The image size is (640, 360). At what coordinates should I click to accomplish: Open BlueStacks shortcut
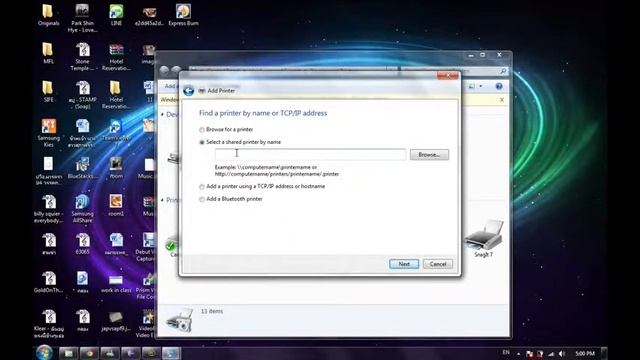point(82,168)
